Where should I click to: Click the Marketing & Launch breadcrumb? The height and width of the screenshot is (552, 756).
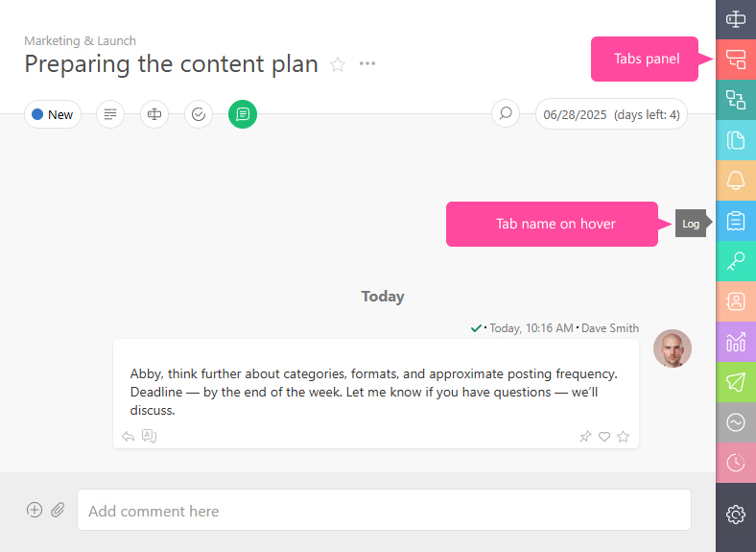point(80,40)
